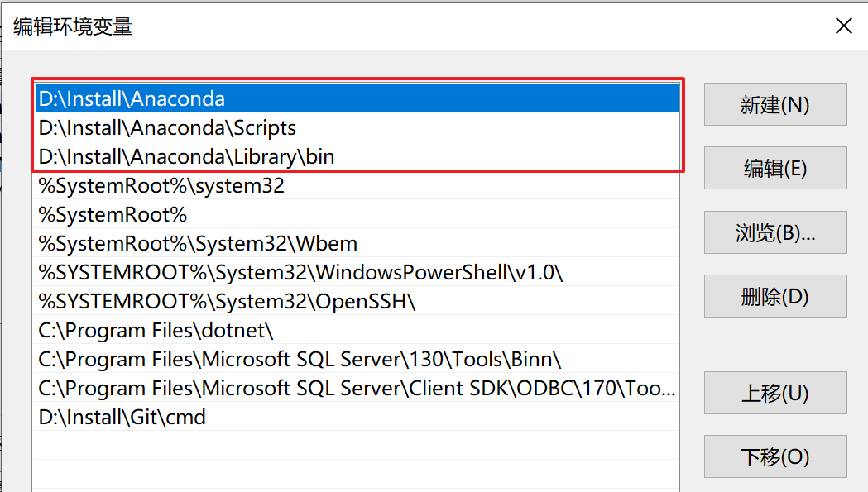Select the D:\Install\Git\cmd entry
This screenshot has height=492, width=868.
pyautogui.click(x=357, y=417)
